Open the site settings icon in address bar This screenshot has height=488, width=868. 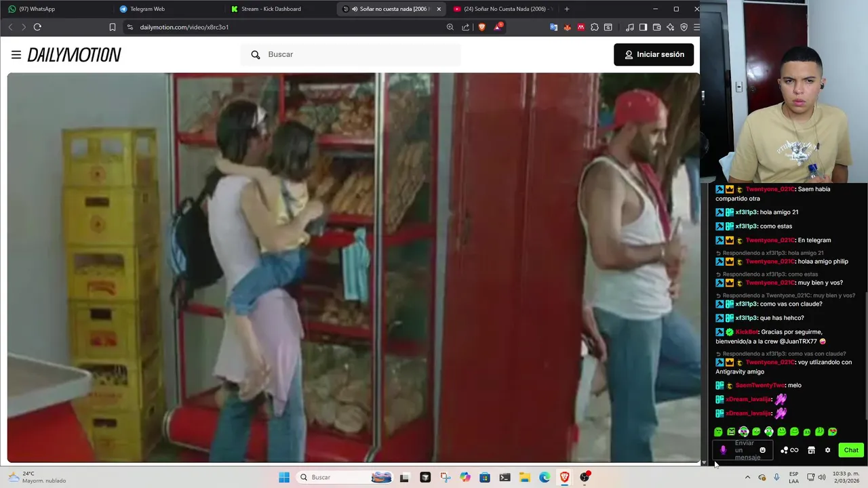click(x=130, y=27)
